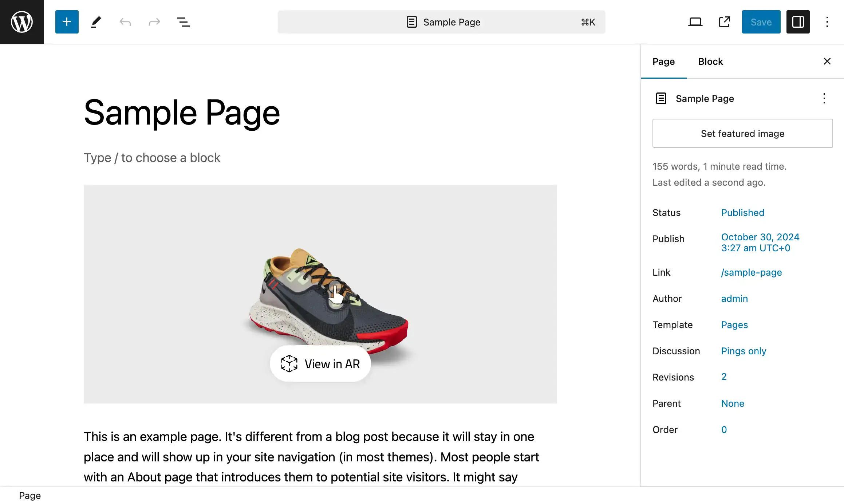
Task: Open the List View icon
Action: click(x=184, y=21)
